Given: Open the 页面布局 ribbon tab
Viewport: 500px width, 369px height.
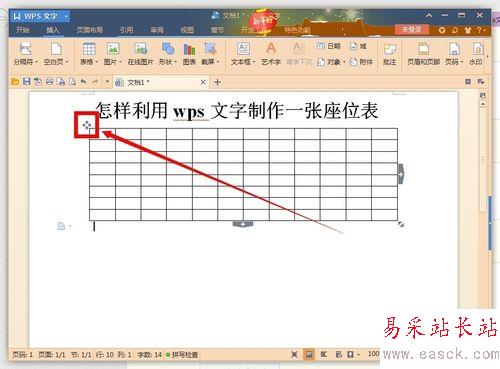Looking at the screenshot, I should tap(89, 30).
